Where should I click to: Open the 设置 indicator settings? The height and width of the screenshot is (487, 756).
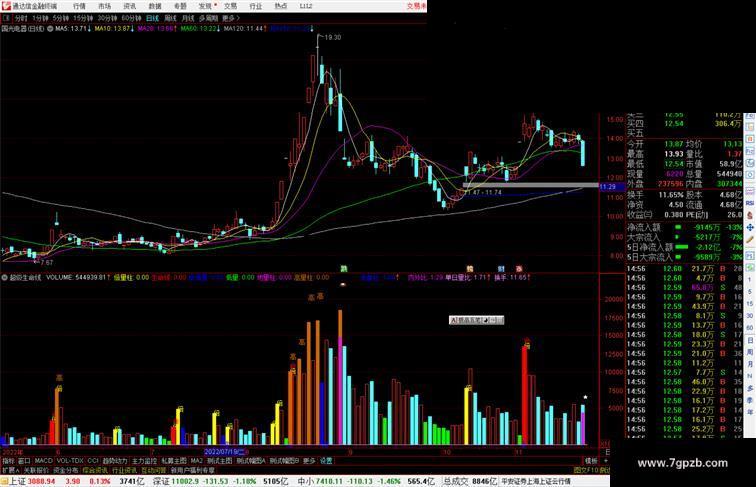tap(326, 461)
